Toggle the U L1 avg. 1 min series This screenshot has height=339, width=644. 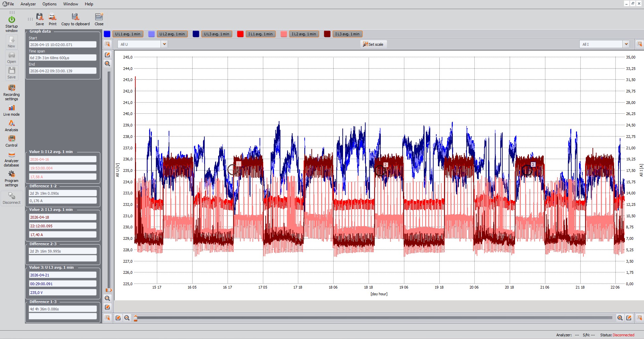coord(128,34)
